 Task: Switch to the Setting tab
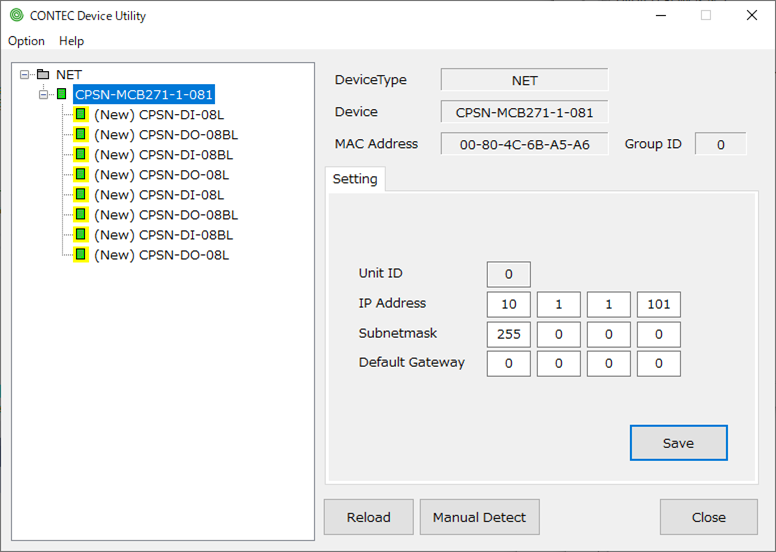[355, 179]
